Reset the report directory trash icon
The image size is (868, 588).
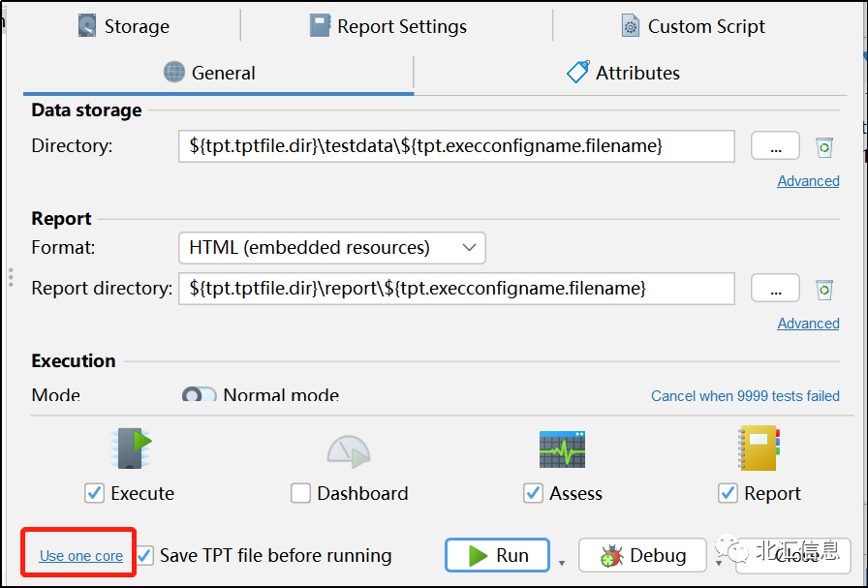coord(824,289)
